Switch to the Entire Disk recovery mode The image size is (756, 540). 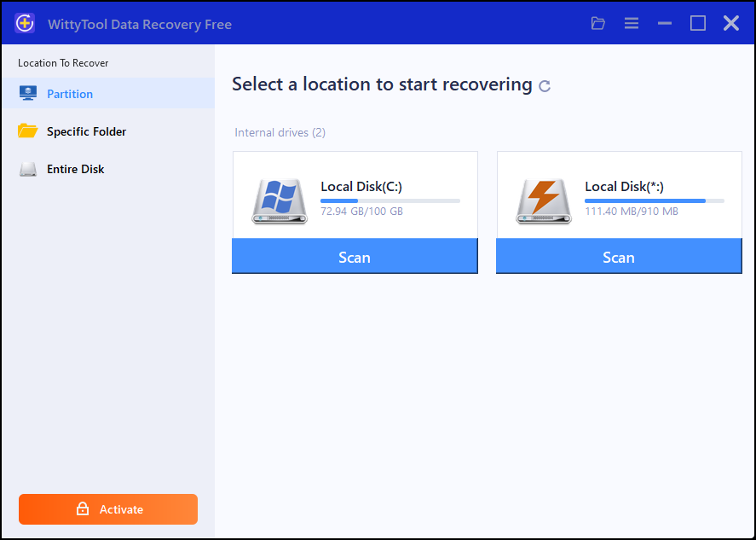pyautogui.click(x=76, y=169)
